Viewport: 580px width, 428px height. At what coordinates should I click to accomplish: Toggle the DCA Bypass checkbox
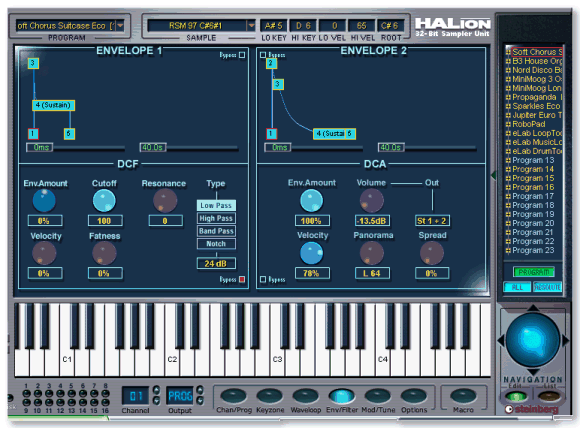[x=263, y=279]
